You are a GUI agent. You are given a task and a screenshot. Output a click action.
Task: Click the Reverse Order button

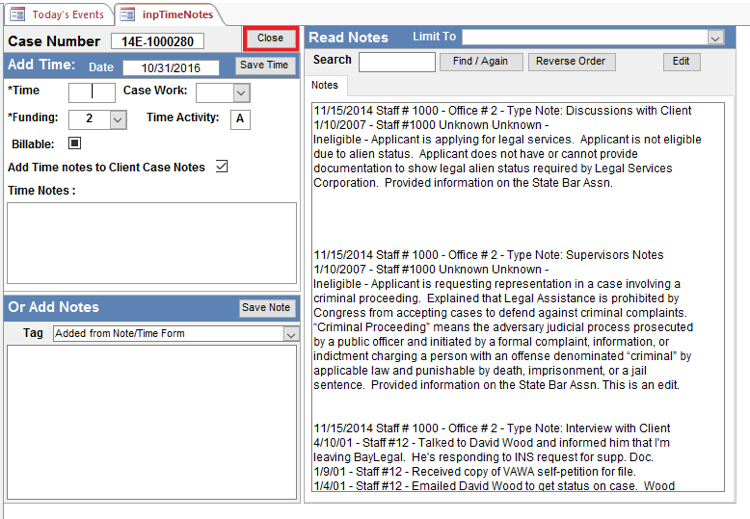[x=571, y=62]
